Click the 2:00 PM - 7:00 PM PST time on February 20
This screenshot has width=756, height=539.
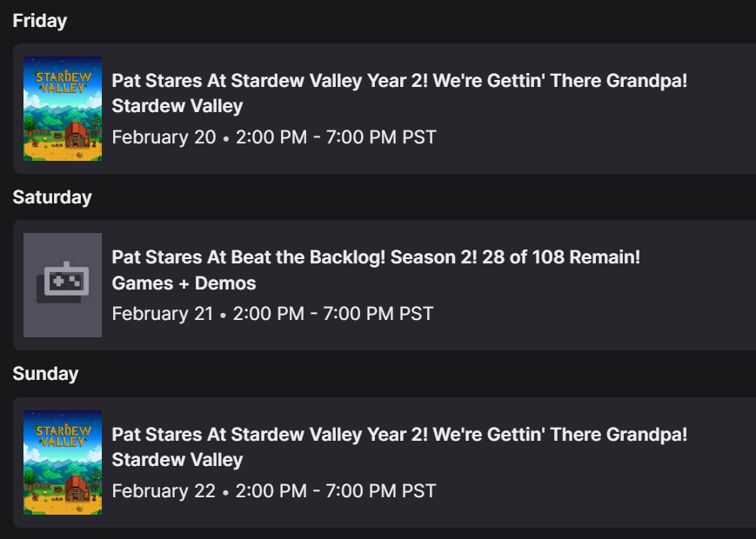click(334, 137)
